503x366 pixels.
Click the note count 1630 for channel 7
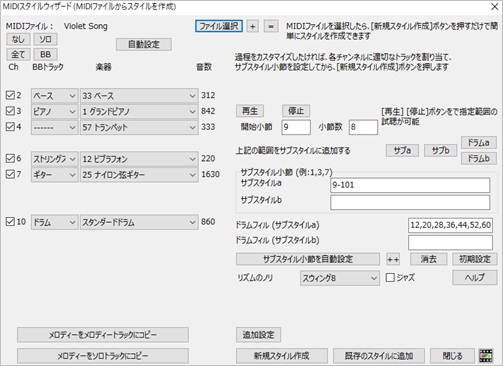(210, 174)
